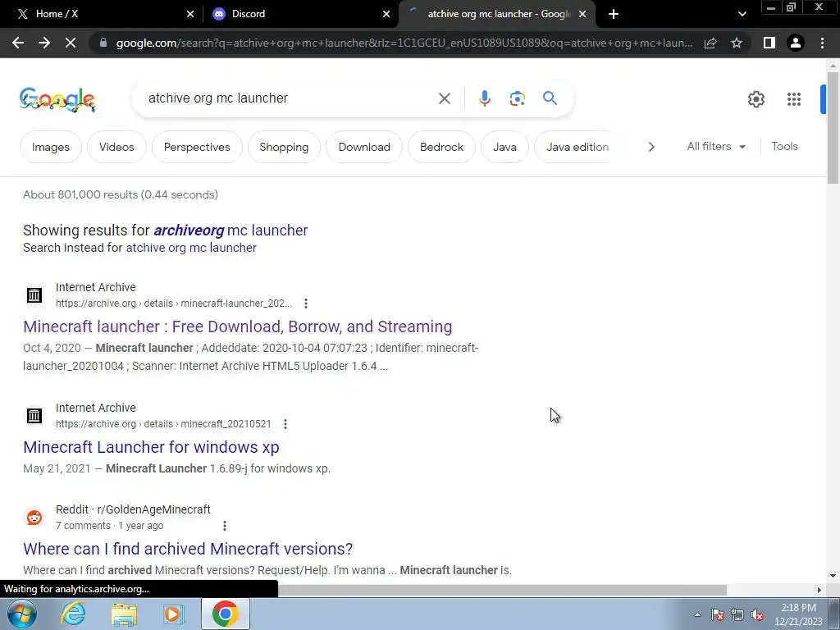Show hidden system tray icons

coord(697,614)
